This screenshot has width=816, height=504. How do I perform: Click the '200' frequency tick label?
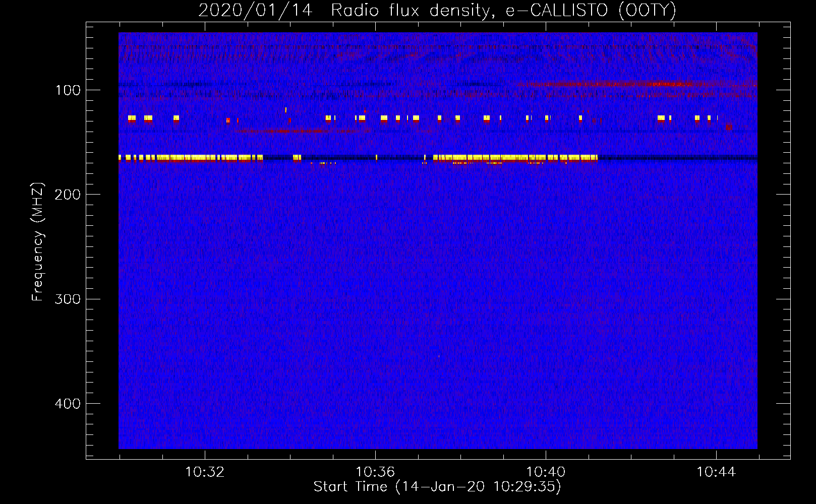click(x=68, y=195)
